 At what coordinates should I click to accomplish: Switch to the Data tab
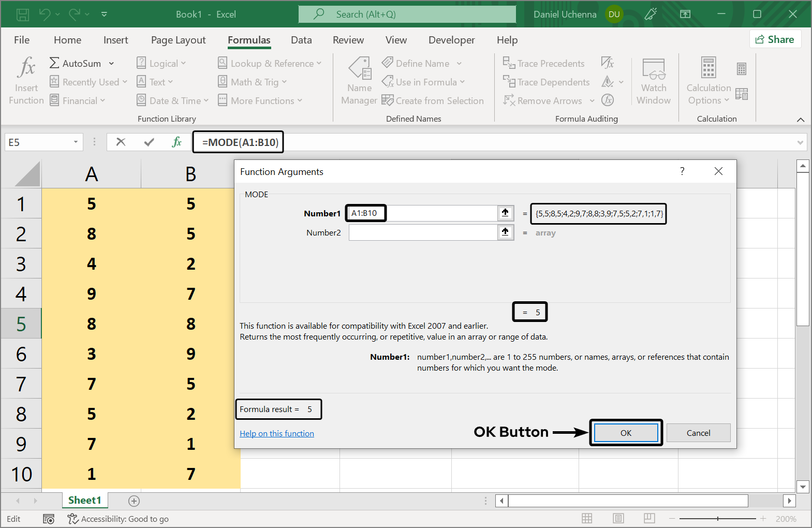coord(301,40)
